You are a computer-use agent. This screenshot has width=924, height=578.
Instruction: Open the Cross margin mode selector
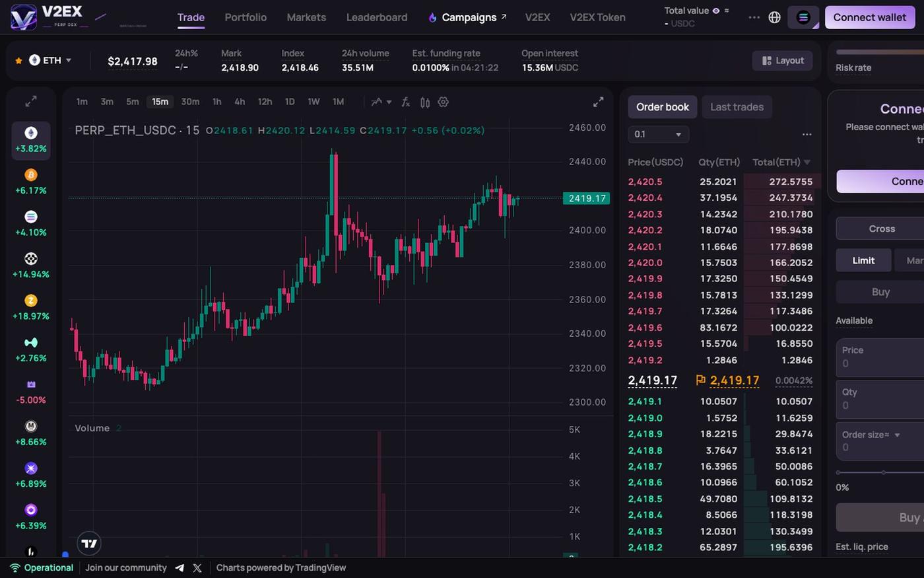point(882,229)
